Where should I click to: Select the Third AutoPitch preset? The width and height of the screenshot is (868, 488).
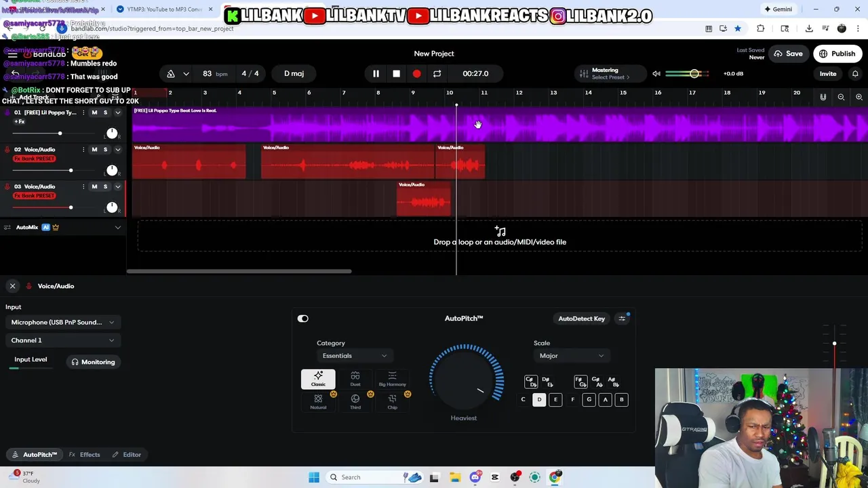(x=355, y=402)
